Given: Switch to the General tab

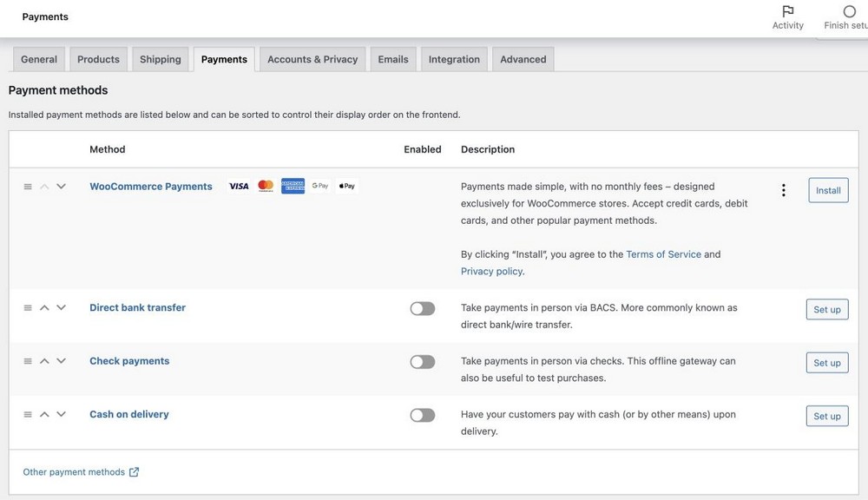Looking at the screenshot, I should pyautogui.click(x=39, y=59).
